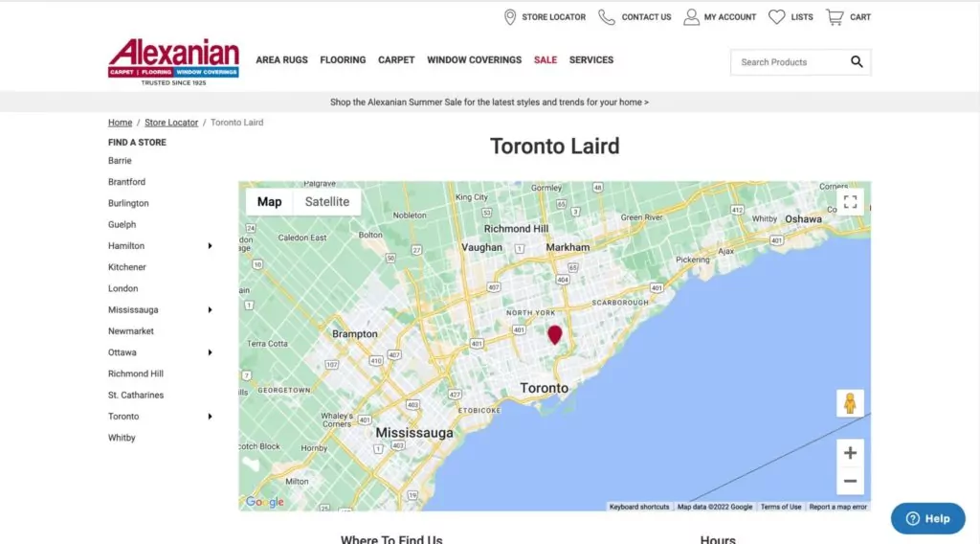Image resolution: width=980 pixels, height=544 pixels.
Task: Toggle fullscreen map view
Action: 850,202
